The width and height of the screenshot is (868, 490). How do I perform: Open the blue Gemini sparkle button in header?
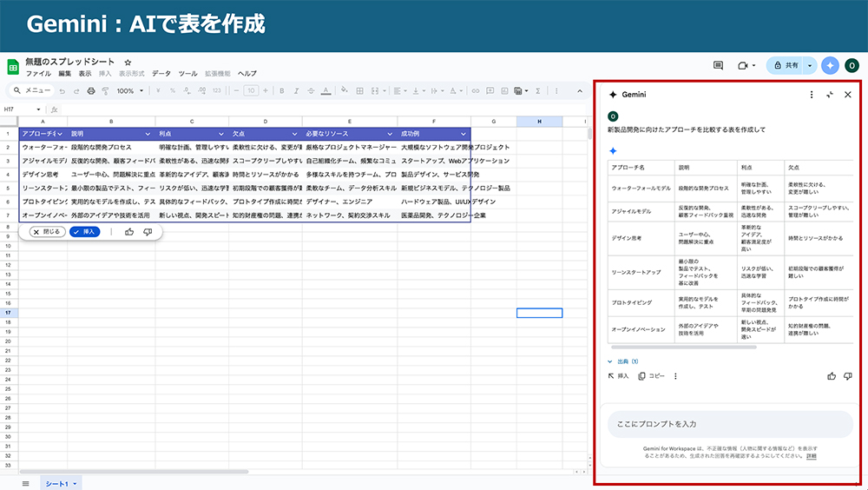coord(830,65)
